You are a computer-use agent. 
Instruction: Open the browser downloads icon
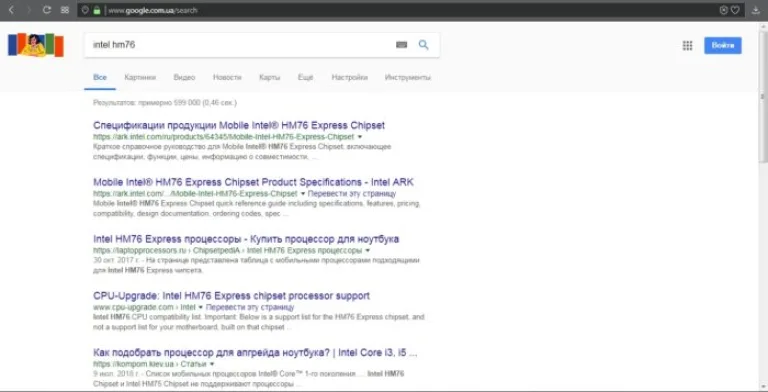[x=756, y=10]
